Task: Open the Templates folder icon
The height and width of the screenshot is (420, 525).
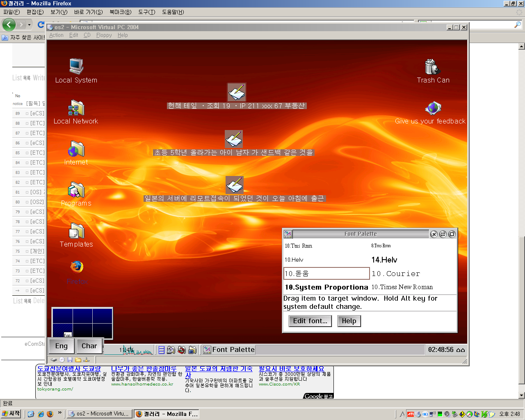Action: pyautogui.click(x=76, y=231)
